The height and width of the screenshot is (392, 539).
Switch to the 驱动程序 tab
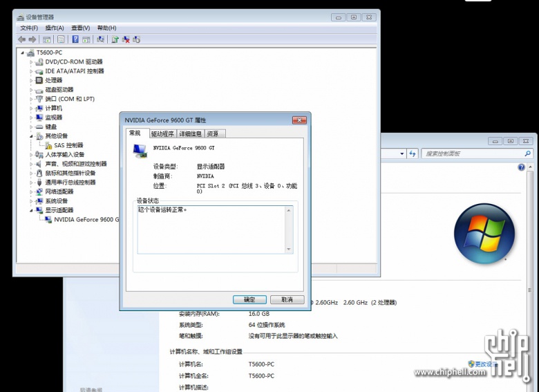[x=163, y=133]
